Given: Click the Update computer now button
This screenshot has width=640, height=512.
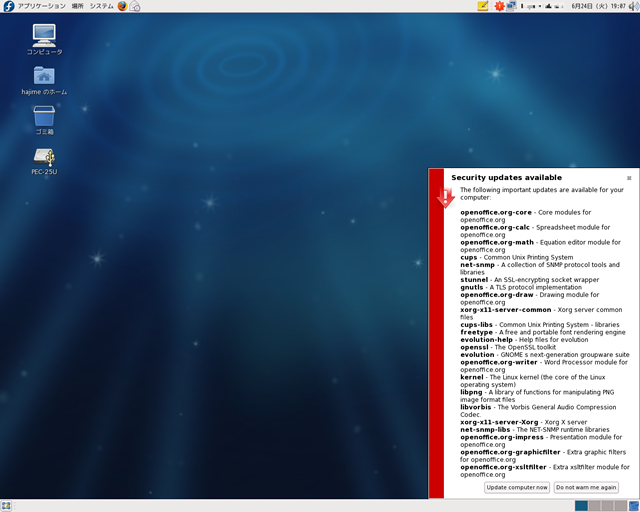Looking at the screenshot, I should 517,488.
